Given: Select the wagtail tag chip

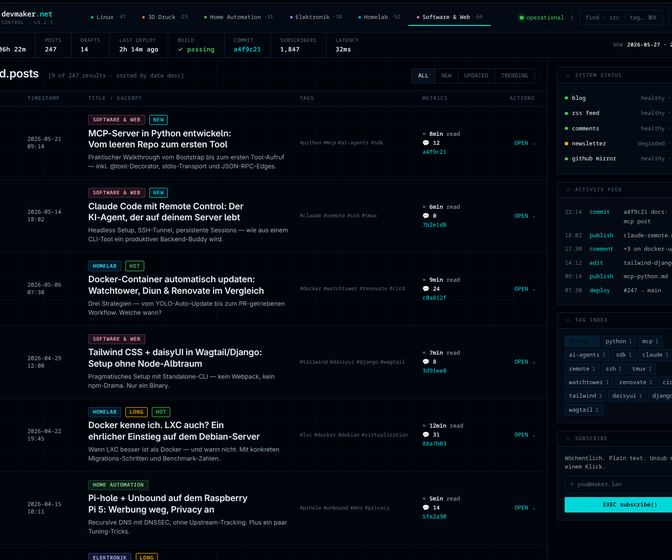Looking at the screenshot, I should [x=583, y=410].
